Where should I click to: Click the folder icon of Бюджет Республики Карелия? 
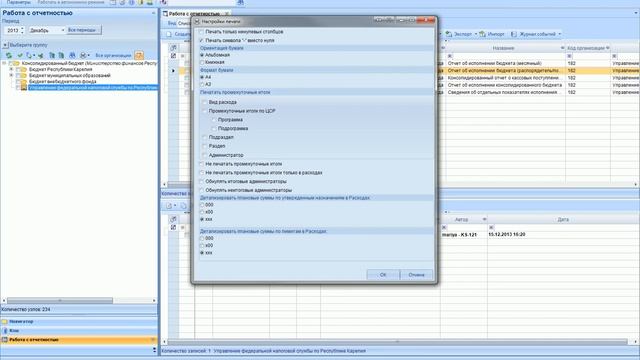tap(24, 69)
